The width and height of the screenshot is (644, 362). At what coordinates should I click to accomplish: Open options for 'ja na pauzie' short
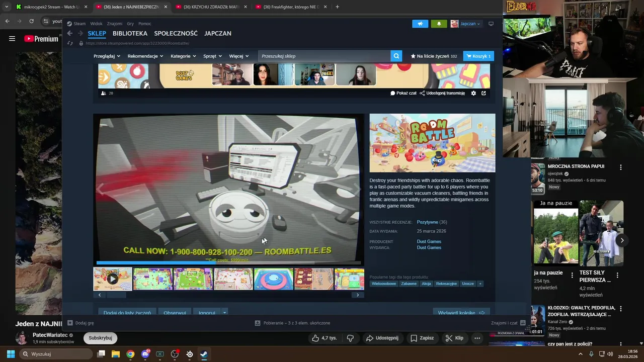[572, 275]
